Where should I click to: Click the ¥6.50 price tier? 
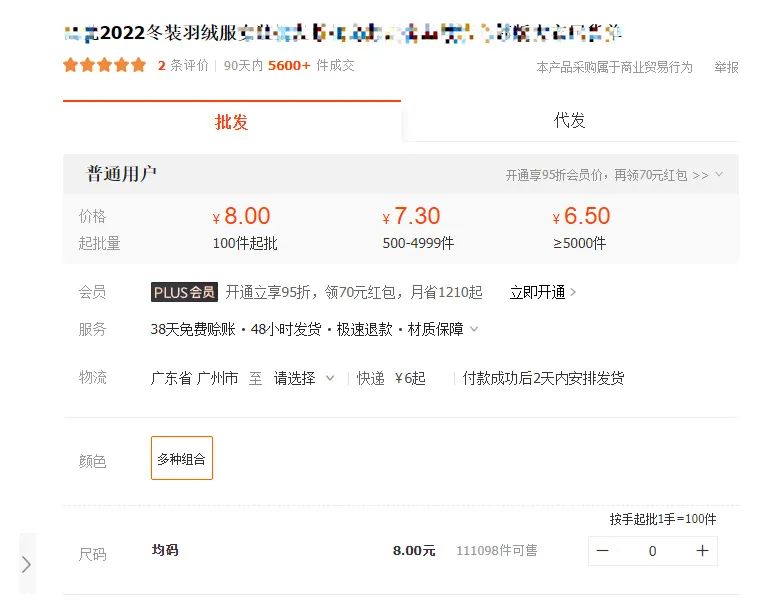pyautogui.click(x=581, y=216)
